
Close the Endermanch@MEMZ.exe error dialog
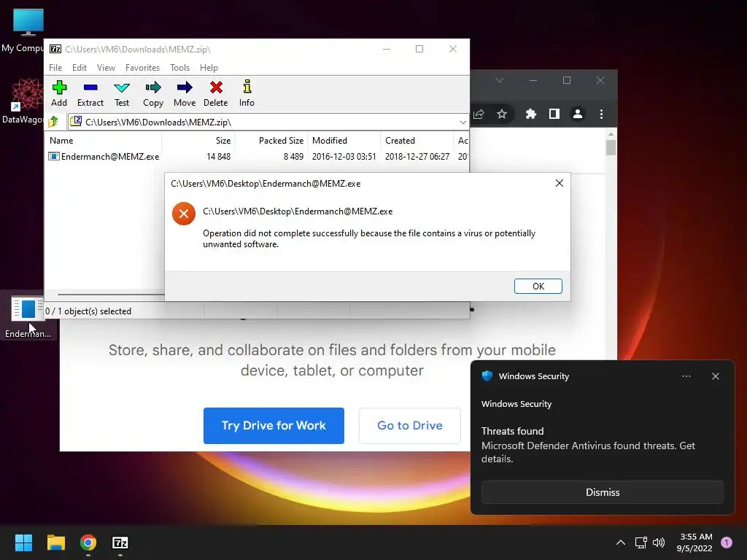click(x=560, y=183)
